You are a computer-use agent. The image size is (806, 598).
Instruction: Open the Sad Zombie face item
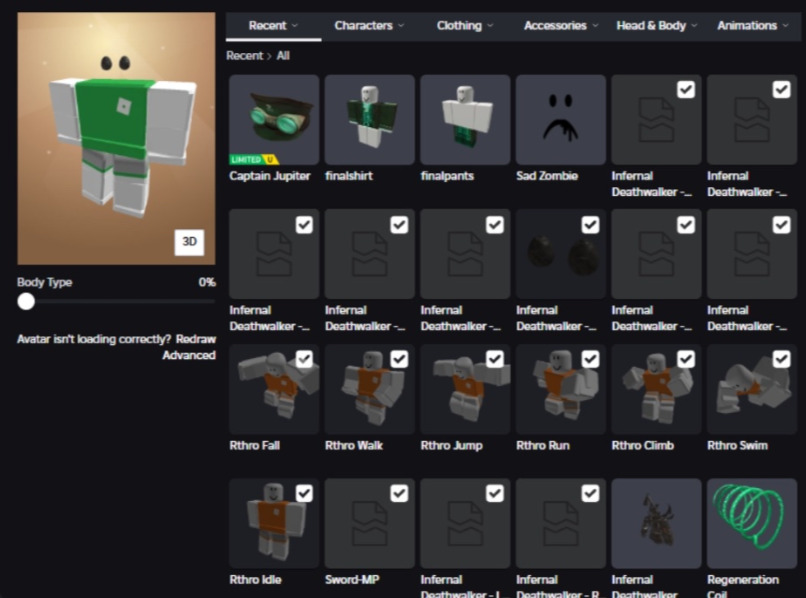559,118
